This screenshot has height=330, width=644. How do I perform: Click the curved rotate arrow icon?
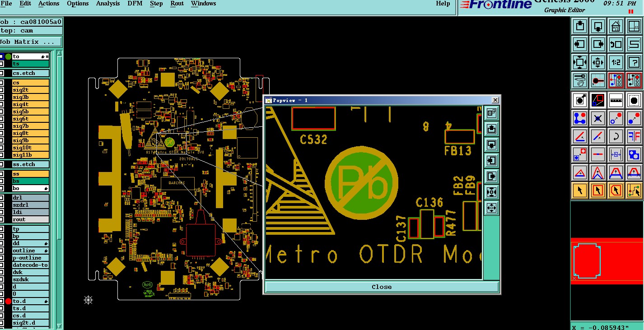click(616, 136)
